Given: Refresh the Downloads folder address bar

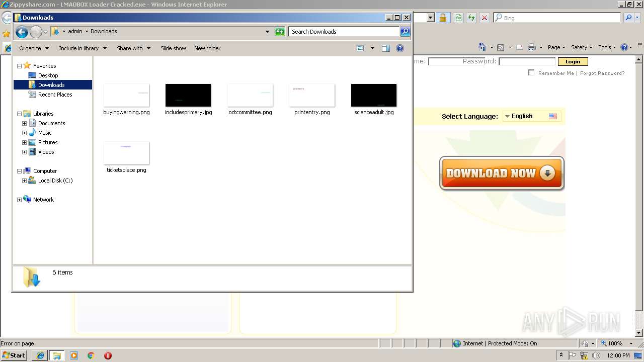Looking at the screenshot, I should click(280, 32).
